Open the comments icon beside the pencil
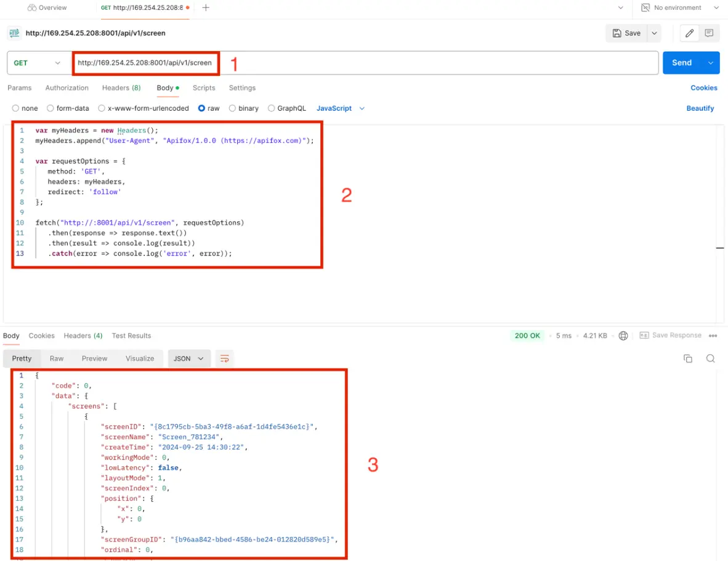728x561 pixels. click(709, 33)
